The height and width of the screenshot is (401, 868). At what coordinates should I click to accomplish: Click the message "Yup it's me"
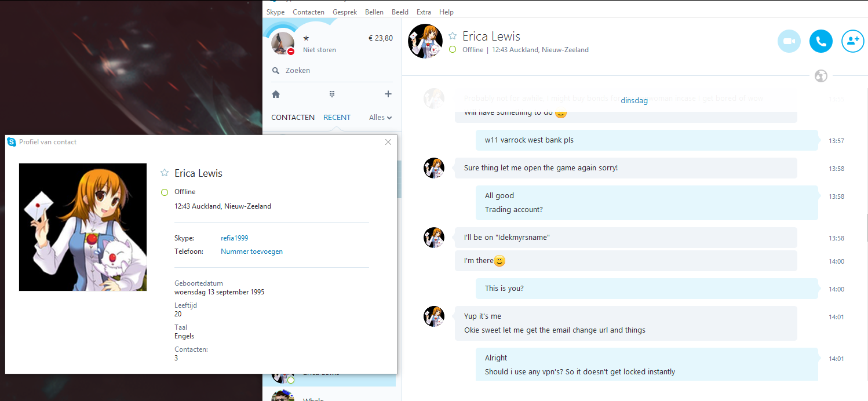tap(483, 316)
